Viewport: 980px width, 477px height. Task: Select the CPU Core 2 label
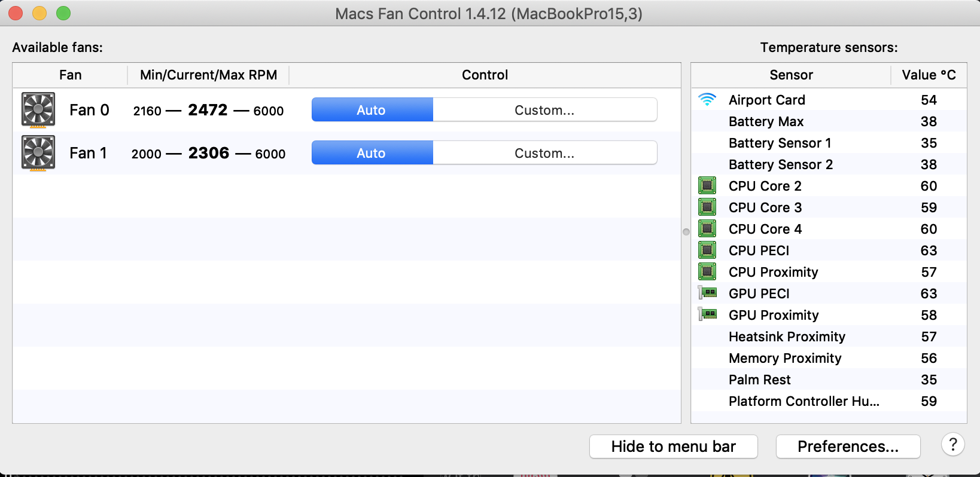pyautogui.click(x=765, y=186)
